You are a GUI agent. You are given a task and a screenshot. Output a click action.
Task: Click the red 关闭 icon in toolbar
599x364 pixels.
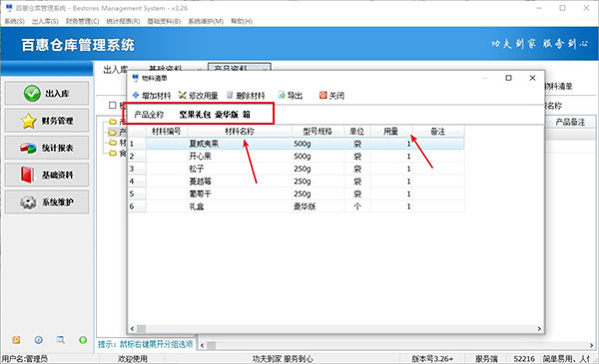tap(323, 95)
